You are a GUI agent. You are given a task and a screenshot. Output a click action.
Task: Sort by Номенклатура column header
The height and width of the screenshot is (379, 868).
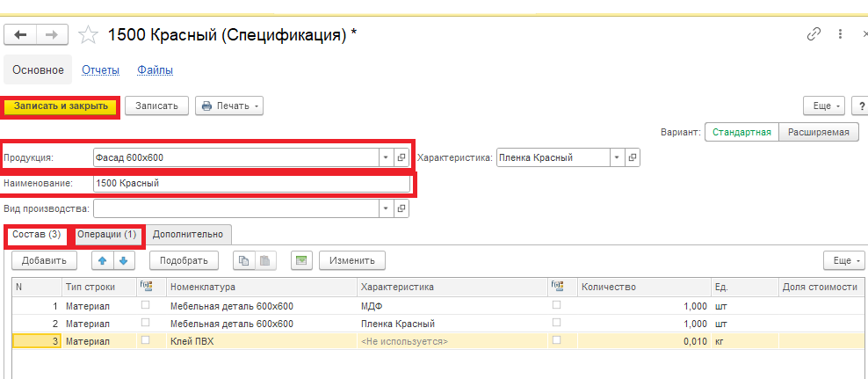261,287
